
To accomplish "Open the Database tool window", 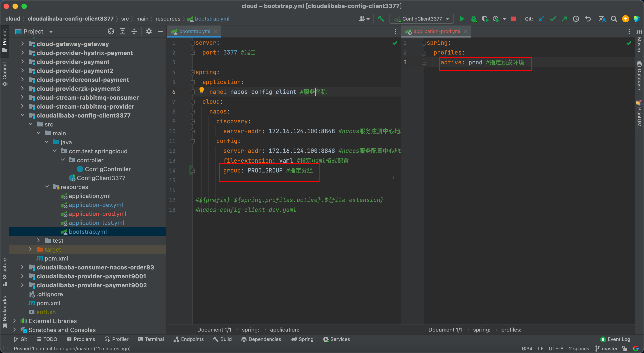I will tap(639, 76).
